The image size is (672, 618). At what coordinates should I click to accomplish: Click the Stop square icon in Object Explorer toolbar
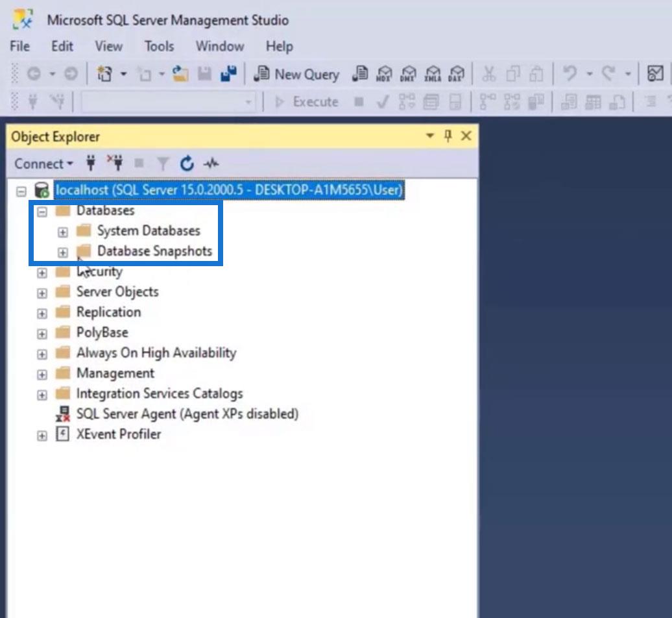tap(139, 163)
